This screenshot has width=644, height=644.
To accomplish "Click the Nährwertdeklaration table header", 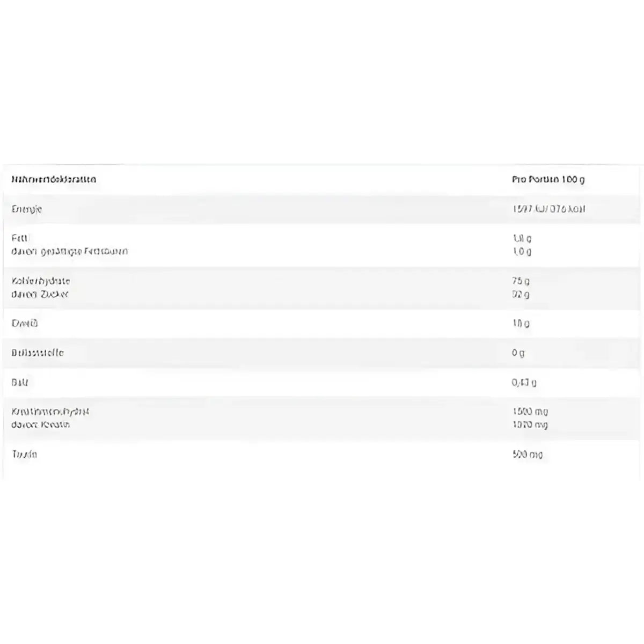I will click(54, 179).
